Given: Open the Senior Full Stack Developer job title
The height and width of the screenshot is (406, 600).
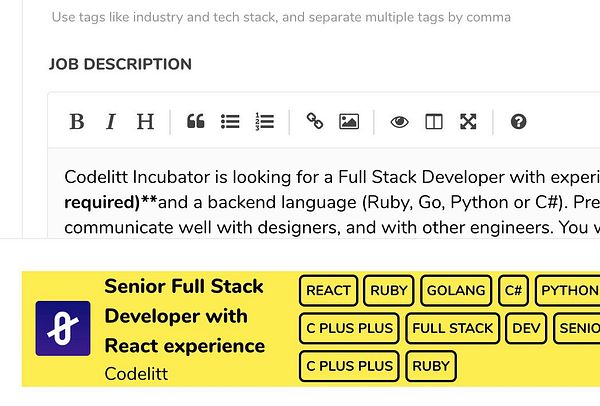Looking at the screenshot, I should [184, 316].
